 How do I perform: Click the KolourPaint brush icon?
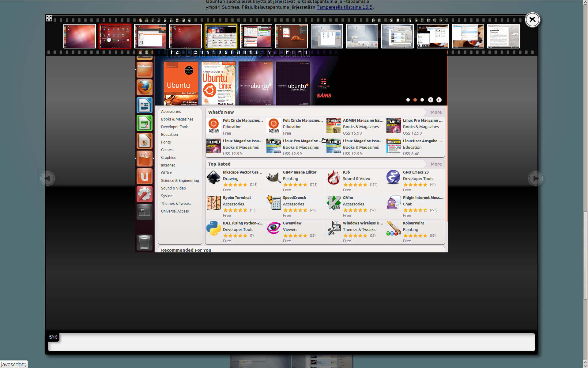[394, 228]
